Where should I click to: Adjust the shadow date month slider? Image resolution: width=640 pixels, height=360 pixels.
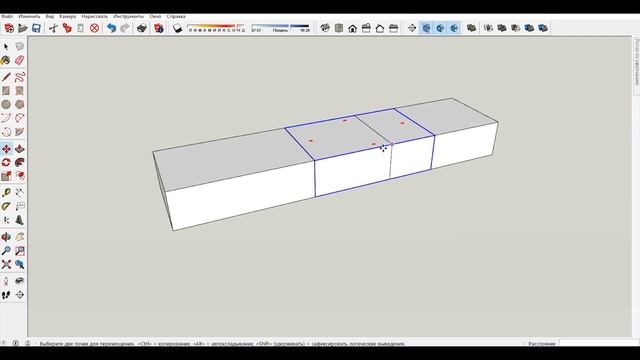pyautogui.click(x=216, y=28)
